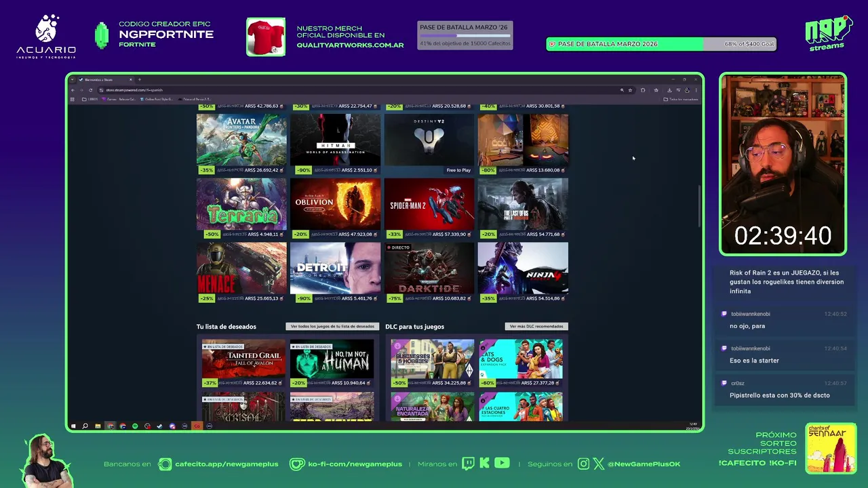Click the 'Free to Play' label on Destiny 2
The width and height of the screenshot is (868, 488).
coord(458,170)
